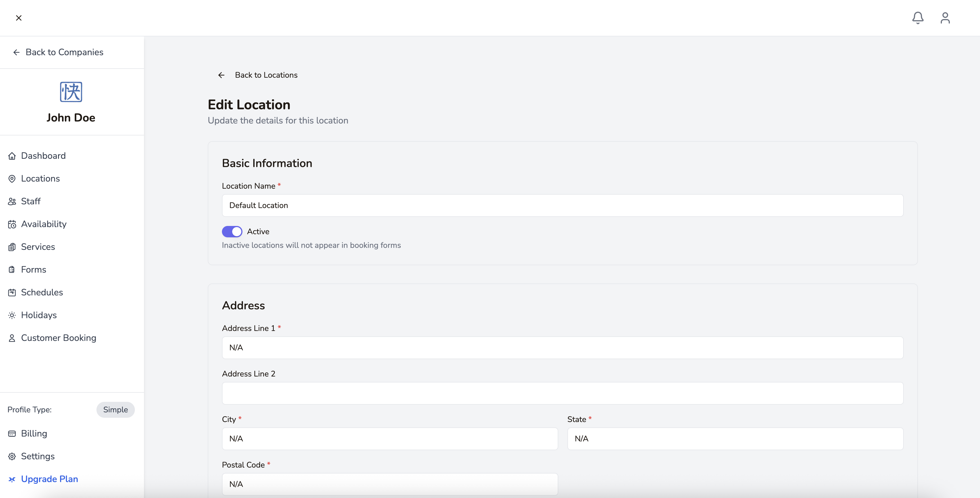Click the Simple profile type badge
The height and width of the screenshot is (498, 980).
click(115, 410)
